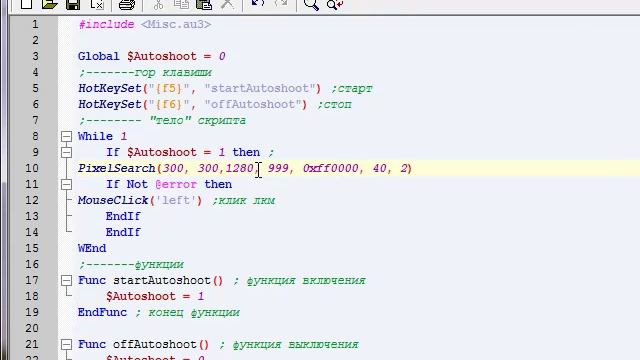
Task: Click the MouseClick function name
Action: coord(113,200)
